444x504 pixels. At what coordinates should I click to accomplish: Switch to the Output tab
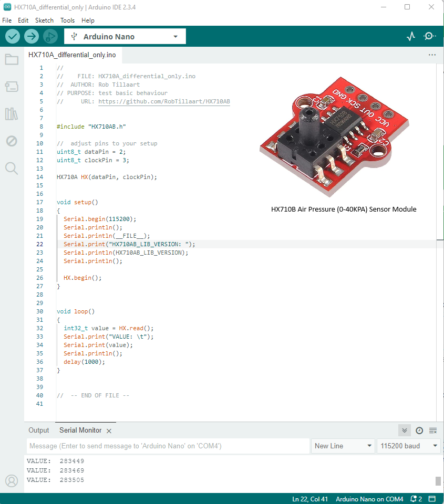point(38,430)
